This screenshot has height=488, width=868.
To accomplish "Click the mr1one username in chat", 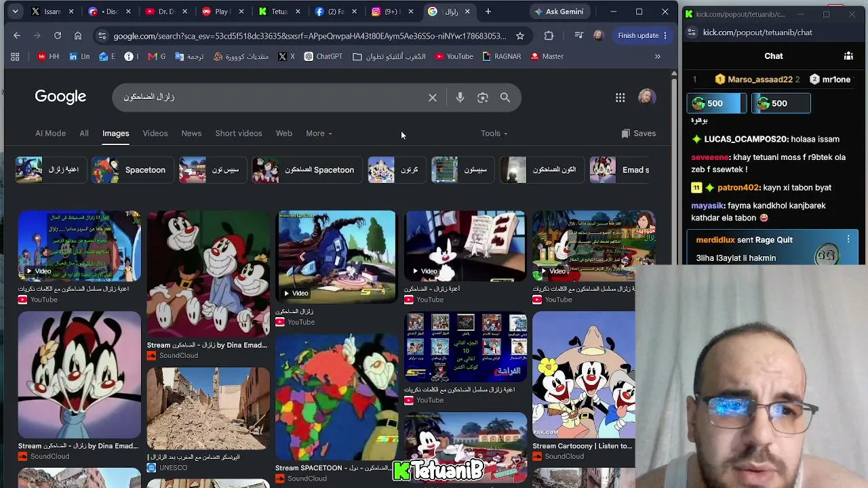I will click(836, 79).
